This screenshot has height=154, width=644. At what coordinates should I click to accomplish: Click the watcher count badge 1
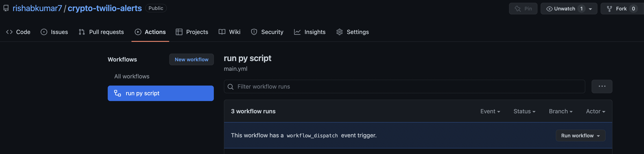coord(581,9)
